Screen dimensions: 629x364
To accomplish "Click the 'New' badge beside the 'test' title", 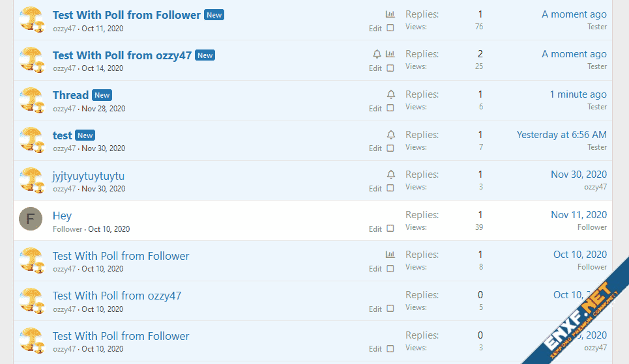I will 85,135.
